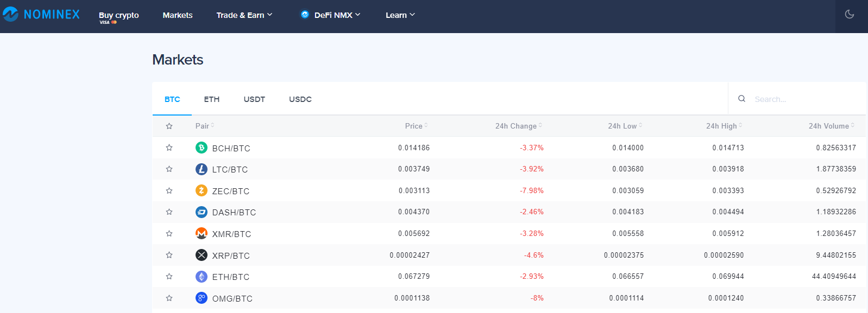868x313 pixels.
Task: Click LTC/BTC 24h high 0.003918
Action: (x=728, y=169)
